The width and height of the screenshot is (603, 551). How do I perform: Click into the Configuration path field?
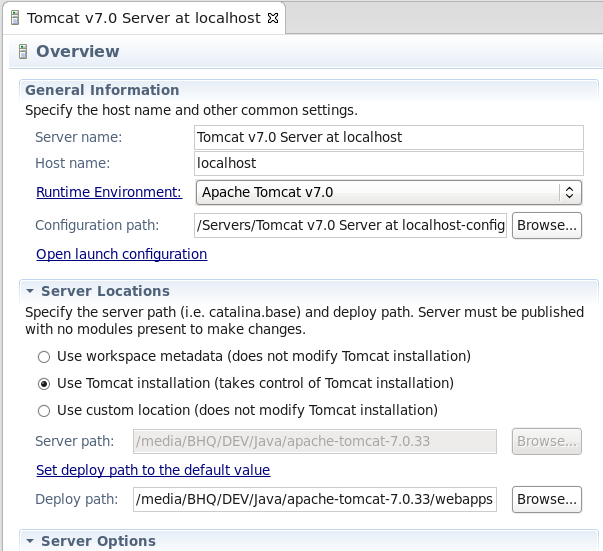point(350,225)
